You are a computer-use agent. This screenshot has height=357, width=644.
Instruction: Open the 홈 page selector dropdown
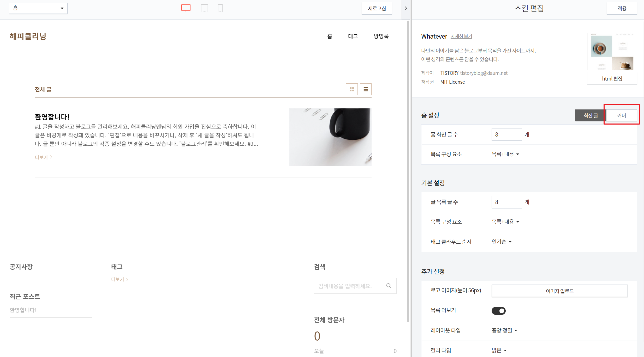[38, 8]
